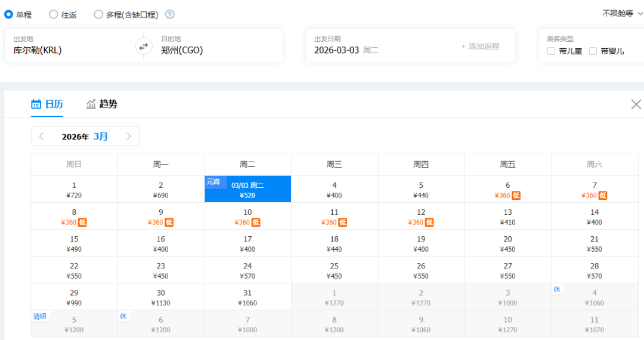Click the calendar icon on 日历 tab
Image resolution: width=644 pixels, height=340 pixels.
pos(36,104)
